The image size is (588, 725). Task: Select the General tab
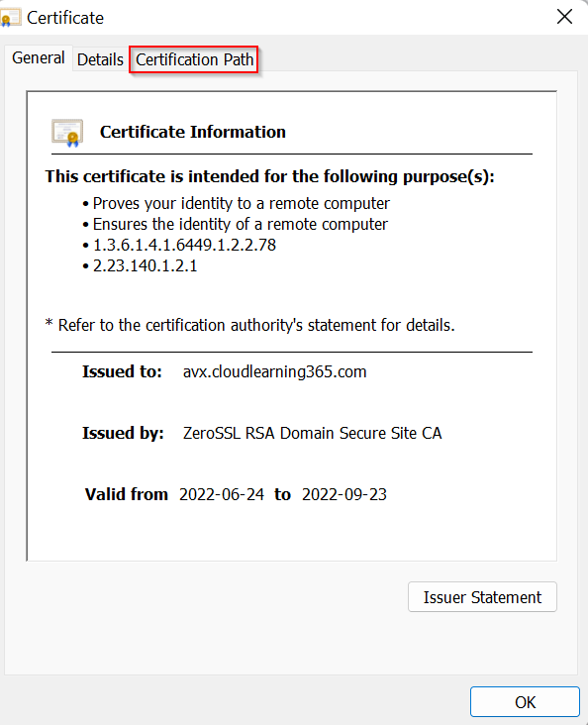(x=39, y=58)
